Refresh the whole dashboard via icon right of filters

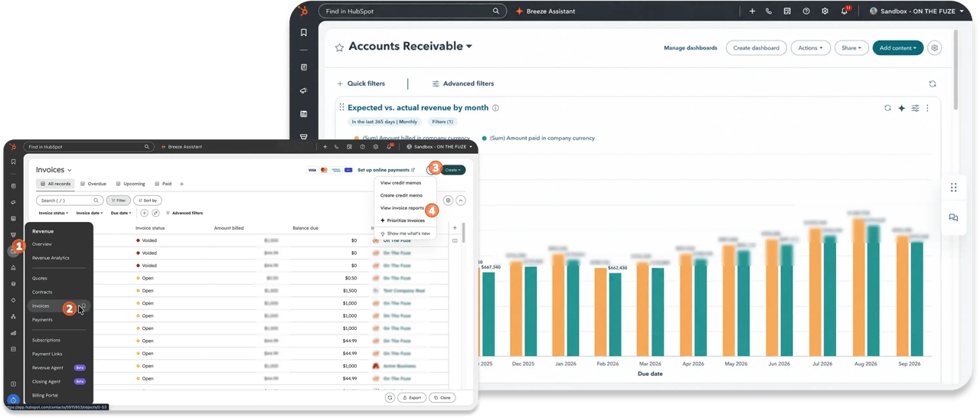pyautogui.click(x=932, y=83)
